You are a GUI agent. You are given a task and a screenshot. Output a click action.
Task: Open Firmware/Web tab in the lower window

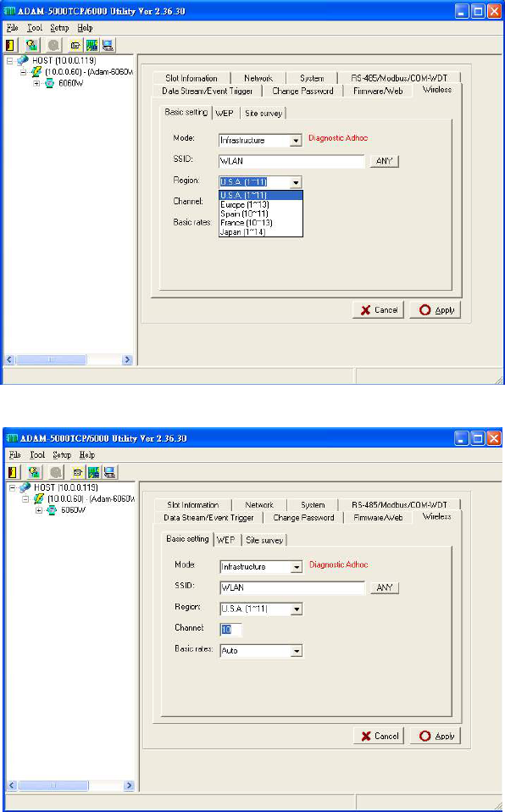coord(378,517)
